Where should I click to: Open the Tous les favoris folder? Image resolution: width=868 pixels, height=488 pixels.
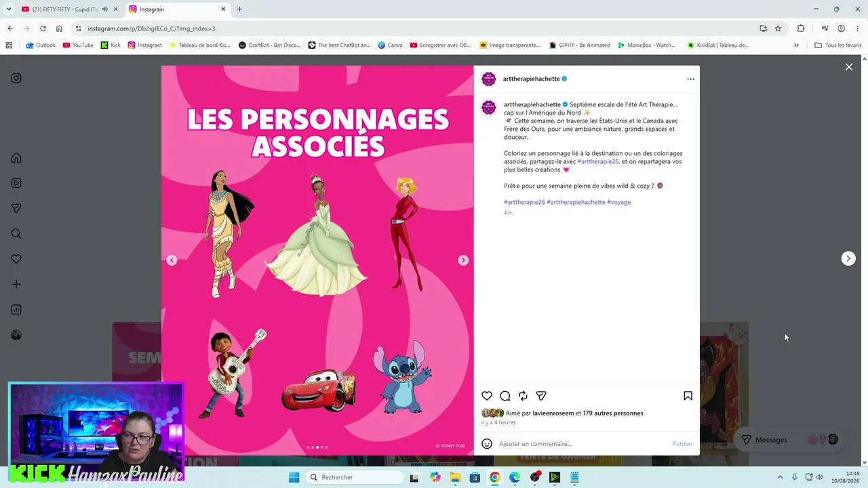tap(837, 45)
